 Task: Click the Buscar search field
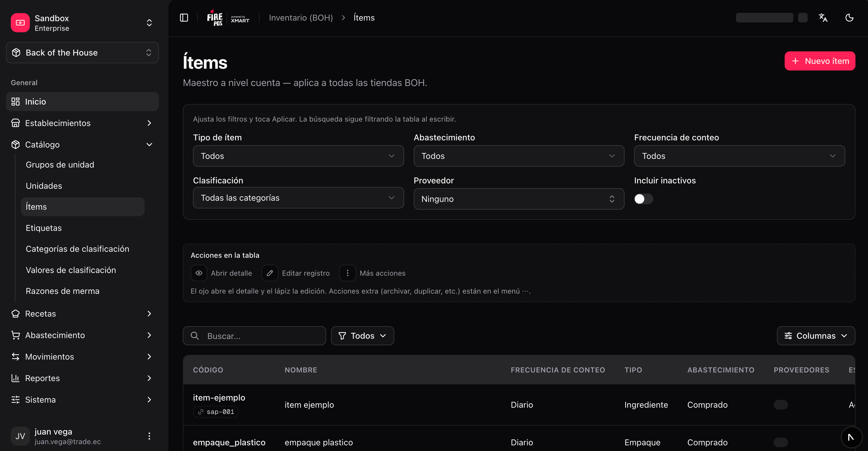coord(254,335)
